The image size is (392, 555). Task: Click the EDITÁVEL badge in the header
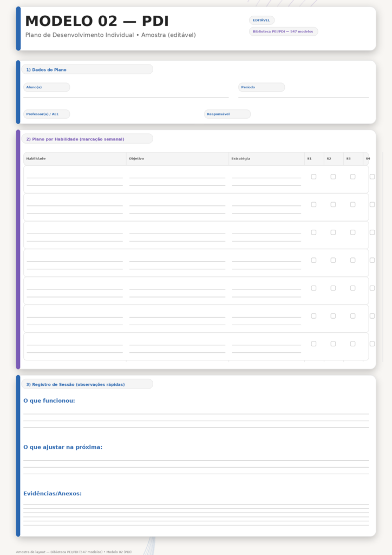(x=262, y=20)
